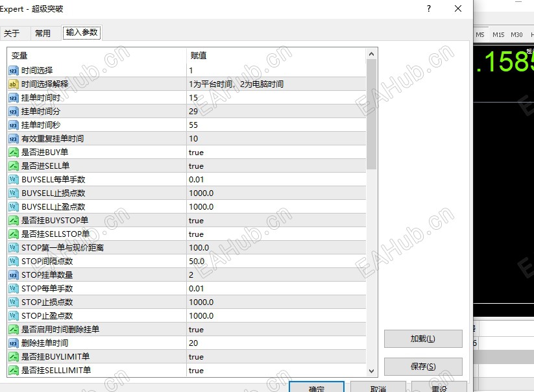Click the integer icon beside 有效重复挂单时间

click(13, 139)
